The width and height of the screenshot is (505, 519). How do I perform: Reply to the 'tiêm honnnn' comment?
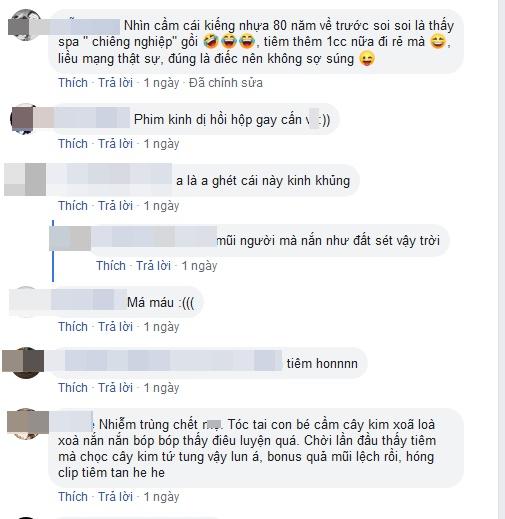[x=115, y=388]
